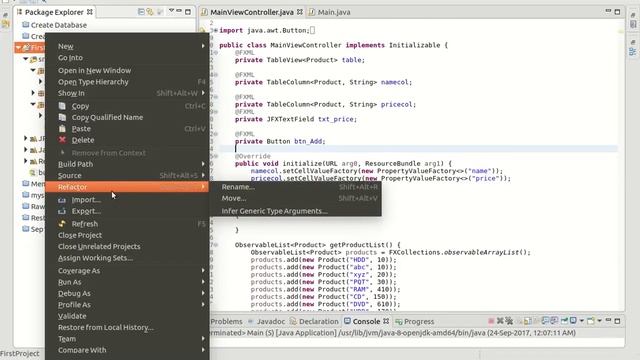Close the MainViewController.java editor tab
This screenshot has width=640, height=360.
pos(300,12)
